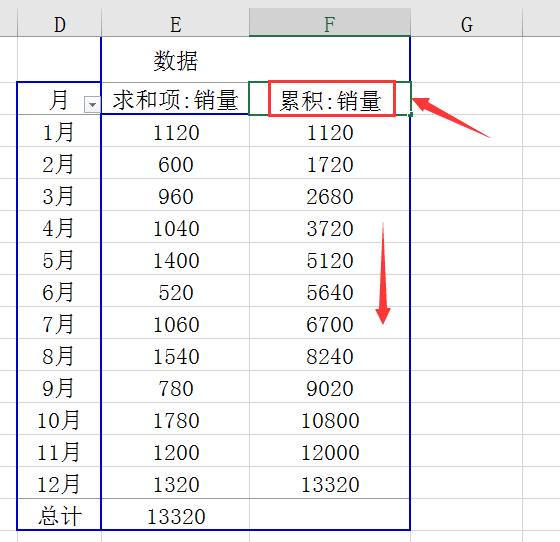Viewport: 560px width, 542px height.
Task: Click the 累积:销量 header cell
Action: coord(330,99)
